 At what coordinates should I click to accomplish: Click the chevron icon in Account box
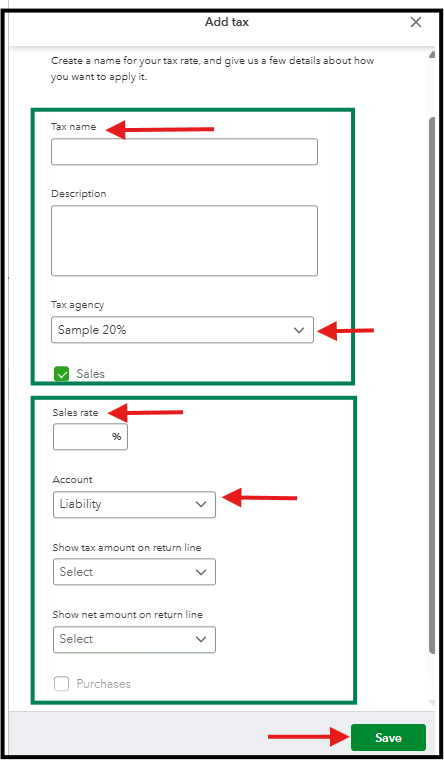click(x=201, y=505)
